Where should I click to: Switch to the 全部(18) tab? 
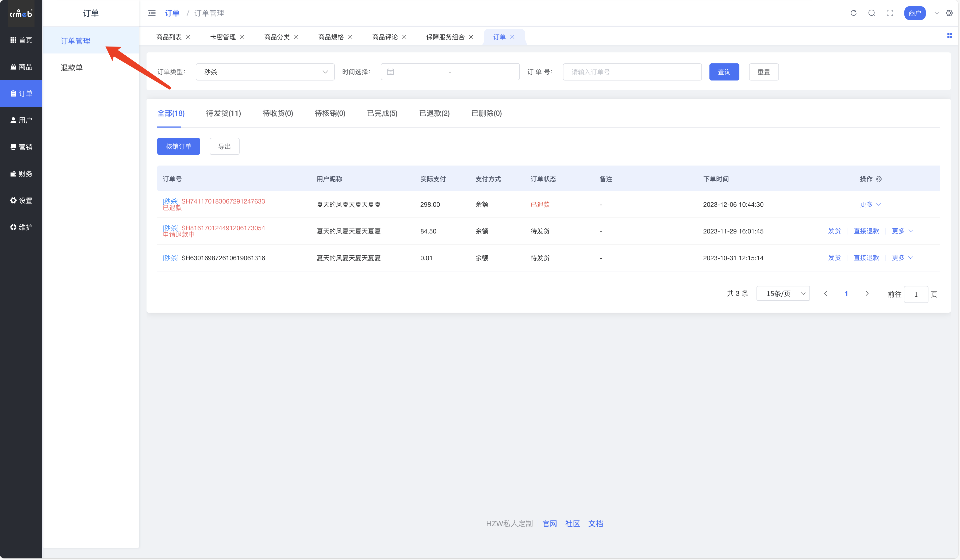point(171,113)
